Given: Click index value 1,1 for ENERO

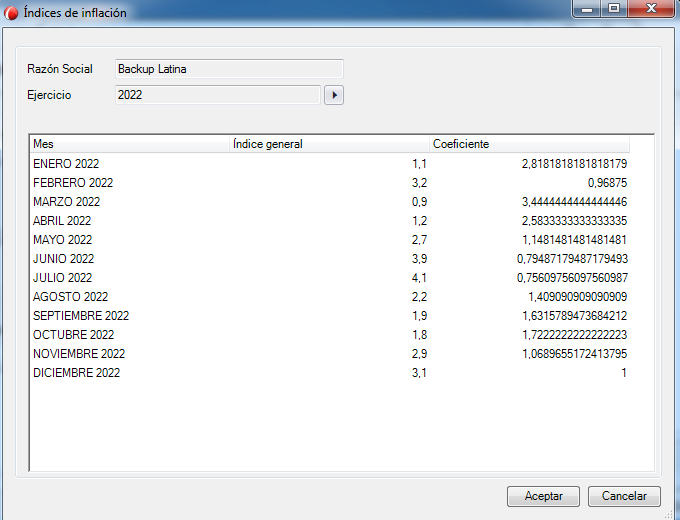Looking at the screenshot, I should click(x=419, y=164).
